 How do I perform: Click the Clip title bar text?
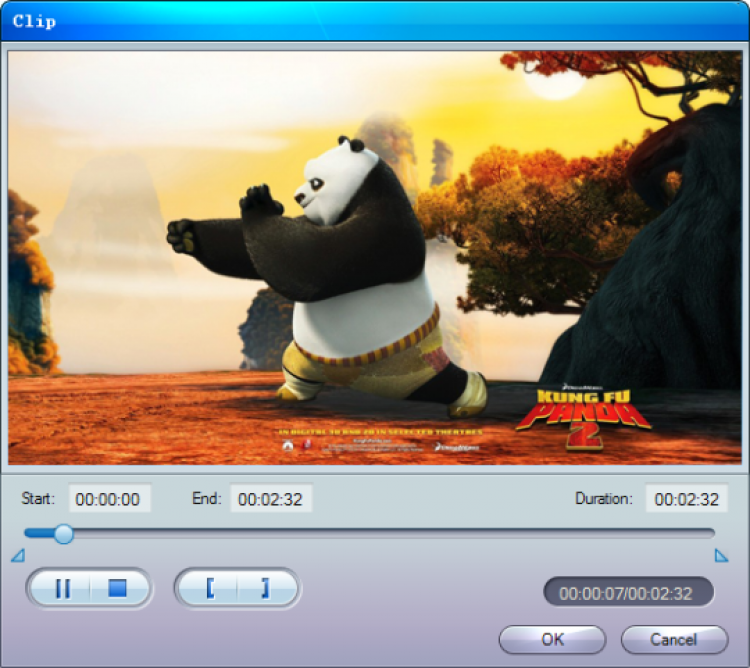click(x=34, y=22)
